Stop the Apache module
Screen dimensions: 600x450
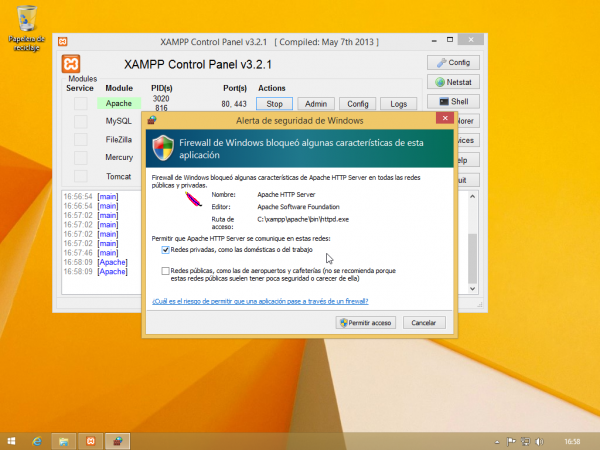pyautogui.click(x=274, y=104)
